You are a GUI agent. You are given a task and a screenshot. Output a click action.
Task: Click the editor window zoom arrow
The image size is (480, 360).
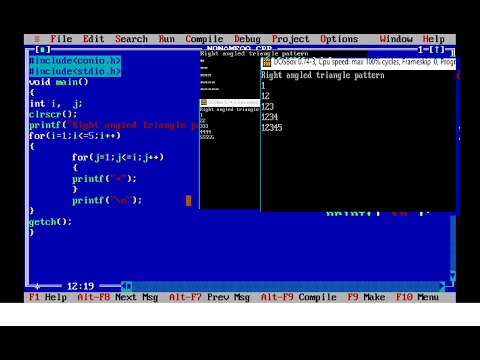(x=436, y=50)
